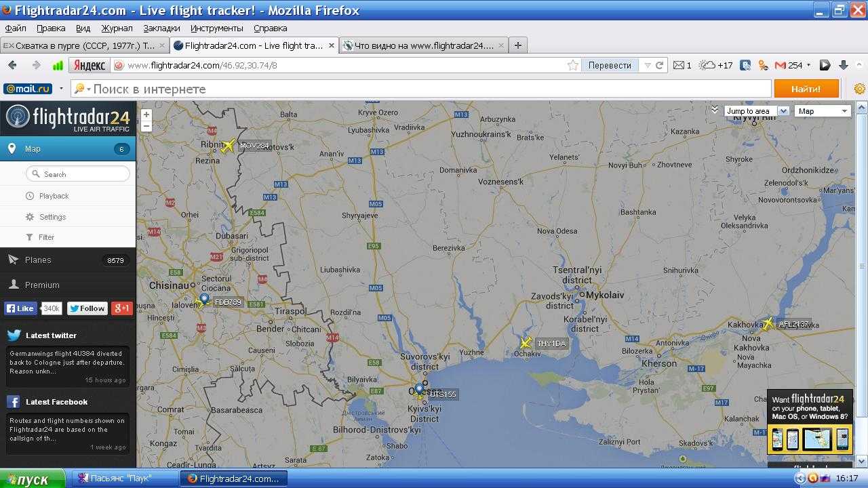The width and height of the screenshot is (868, 488).
Task: Open the Gmail indicator dropdown arrow
Action: point(810,66)
